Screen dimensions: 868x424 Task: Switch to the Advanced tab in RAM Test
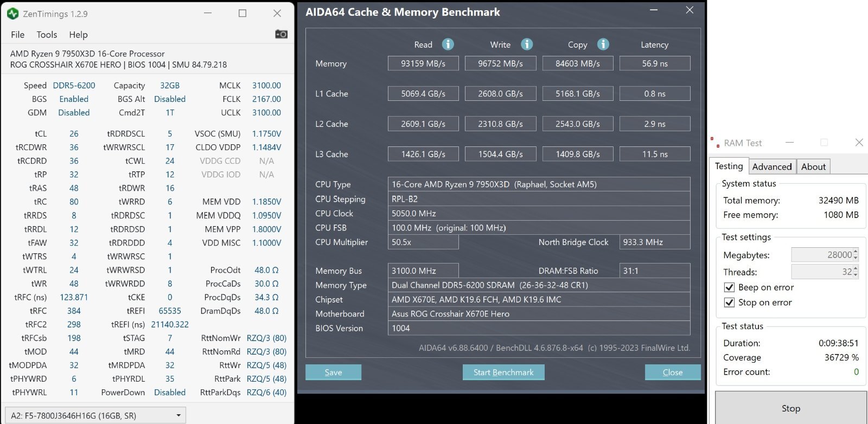pos(772,166)
